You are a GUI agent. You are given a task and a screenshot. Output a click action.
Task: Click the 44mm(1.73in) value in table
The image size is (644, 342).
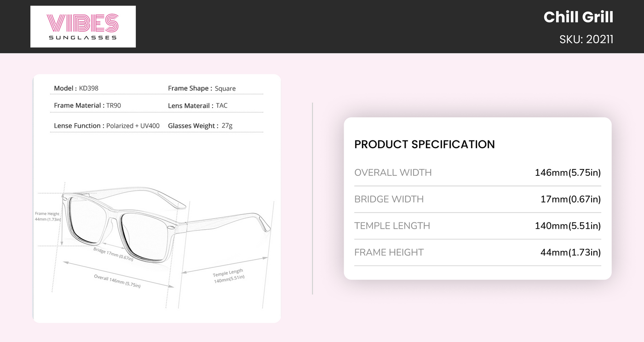570,252
